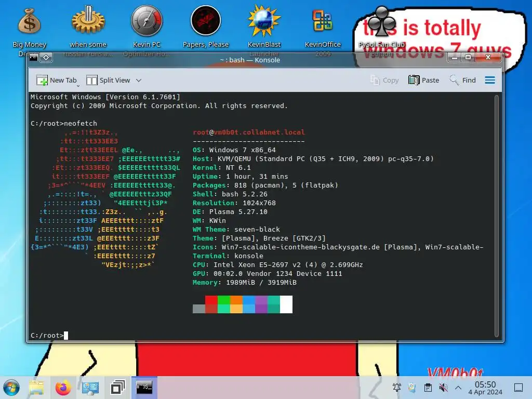This screenshot has height=399, width=532.
Task: Launch Firefox from the taskbar
Action: coord(63,388)
